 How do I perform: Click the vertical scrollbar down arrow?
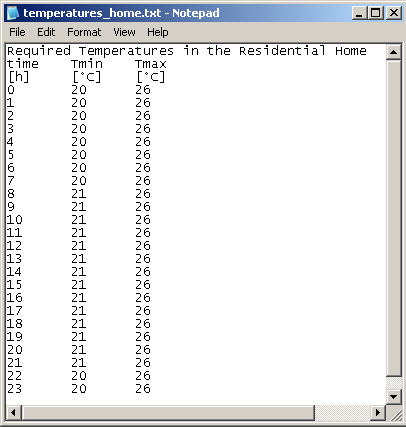(x=394, y=397)
